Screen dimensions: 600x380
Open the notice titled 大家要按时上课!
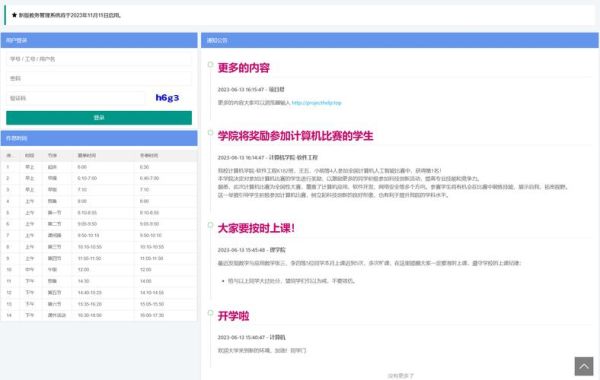pos(256,228)
